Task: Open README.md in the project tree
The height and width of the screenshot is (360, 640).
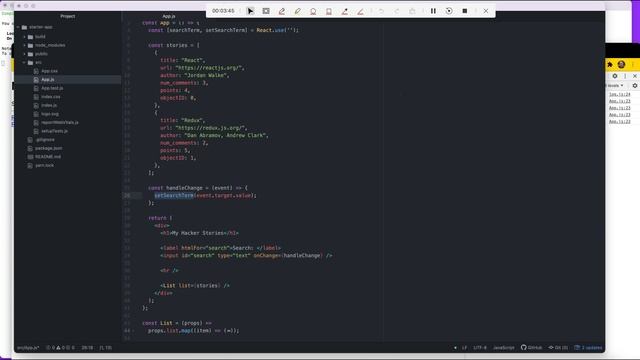Action: (48, 157)
